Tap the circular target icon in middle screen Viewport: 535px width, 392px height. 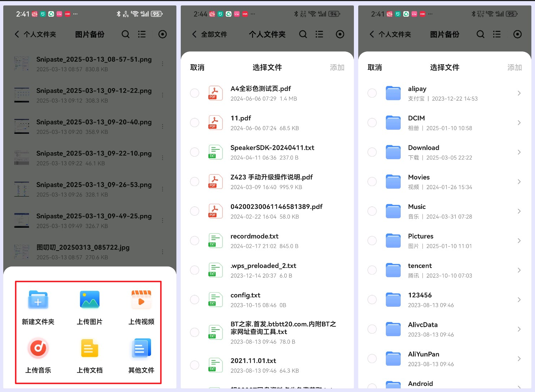340,34
